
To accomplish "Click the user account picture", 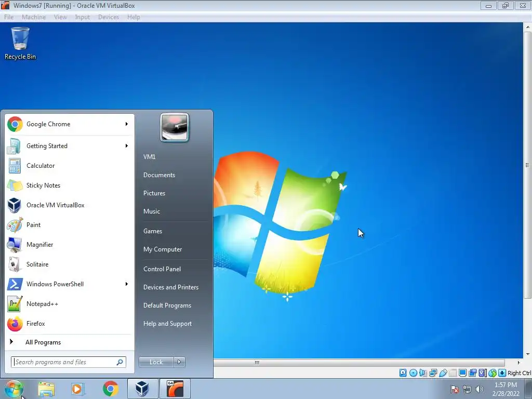I will (x=175, y=127).
